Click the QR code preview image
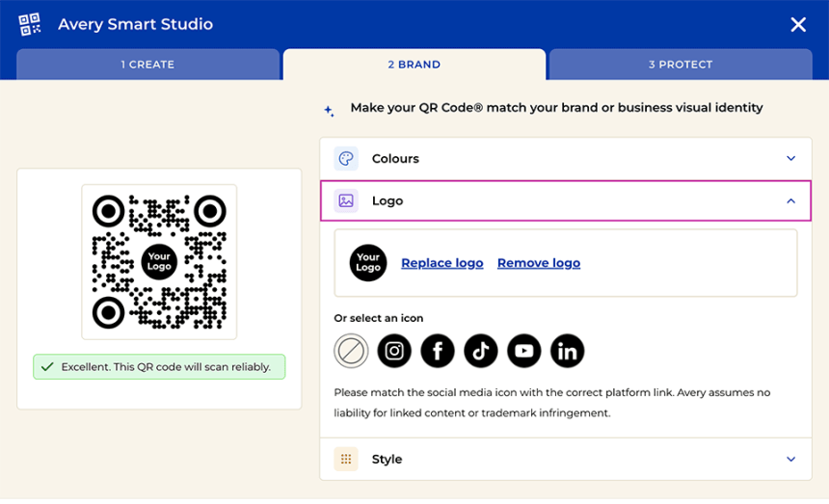This screenshot has width=829, height=504. [159, 262]
